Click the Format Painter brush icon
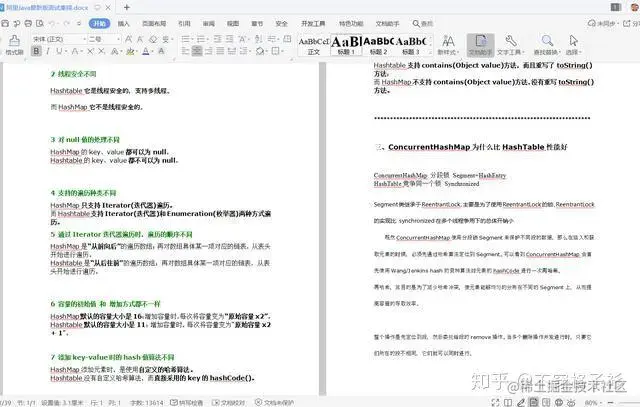 (x=14, y=40)
